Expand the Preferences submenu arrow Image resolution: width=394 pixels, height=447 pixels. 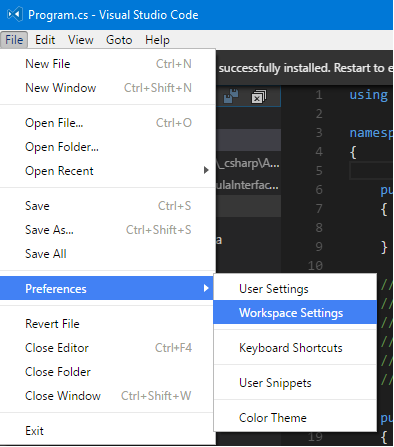pos(206,288)
